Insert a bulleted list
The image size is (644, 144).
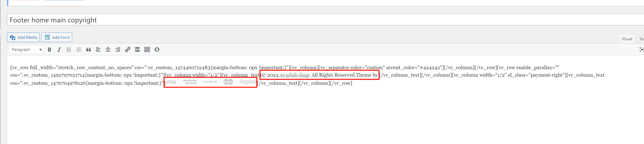pyautogui.click(x=69, y=49)
